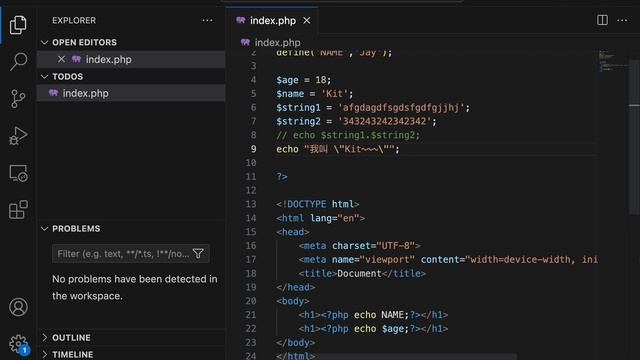Click the EXPLORER panel title
Image resolution: width=640 pixels, height=360 pixels.
click(x=74, y=20)
